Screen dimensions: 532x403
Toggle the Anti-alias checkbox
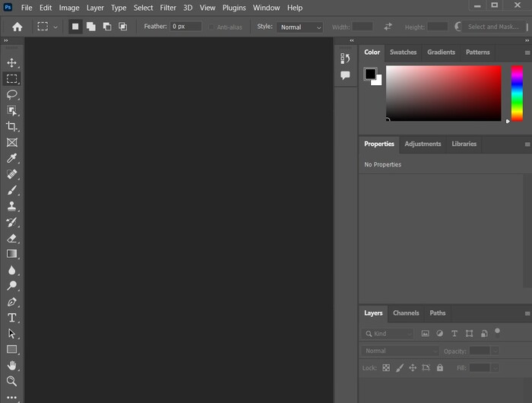[212, 27]
